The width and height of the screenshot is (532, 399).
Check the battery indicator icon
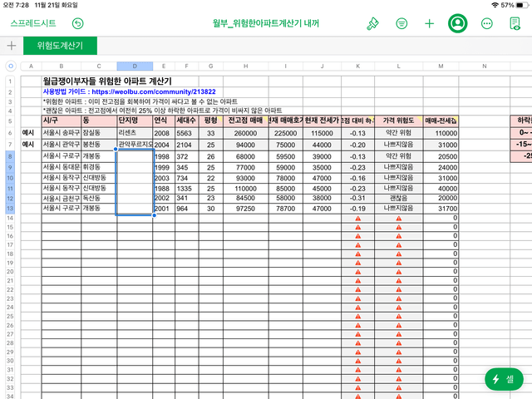click(521, 5)
